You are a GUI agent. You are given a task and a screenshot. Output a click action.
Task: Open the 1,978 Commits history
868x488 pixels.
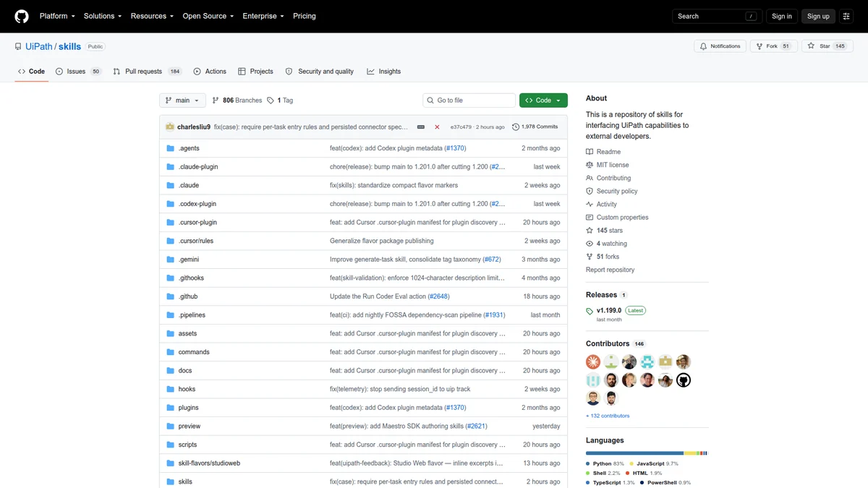point(535,127)
